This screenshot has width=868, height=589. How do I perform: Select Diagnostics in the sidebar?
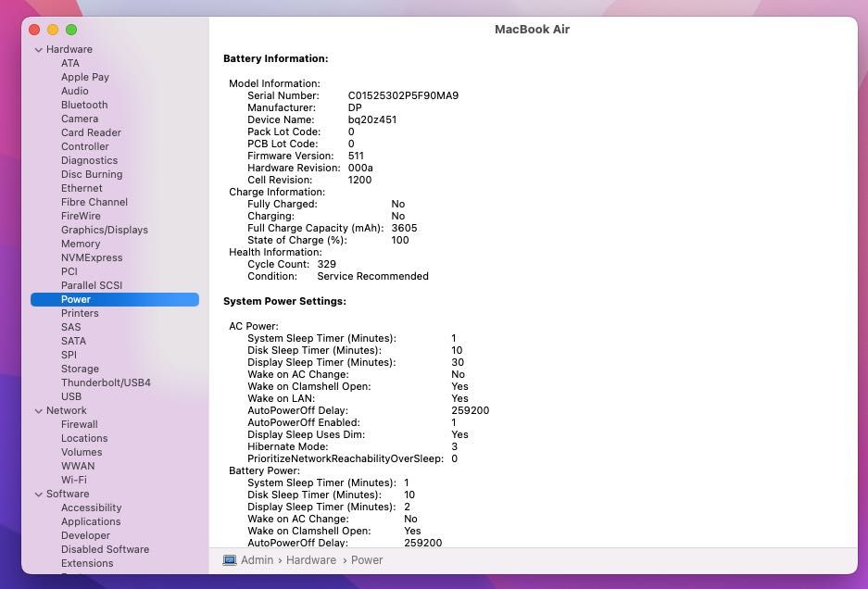coord(89,160)
